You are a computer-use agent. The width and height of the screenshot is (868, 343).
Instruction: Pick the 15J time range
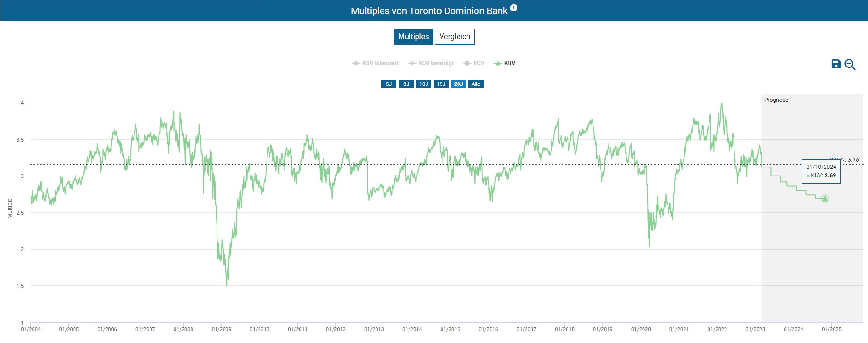(441, 84)
